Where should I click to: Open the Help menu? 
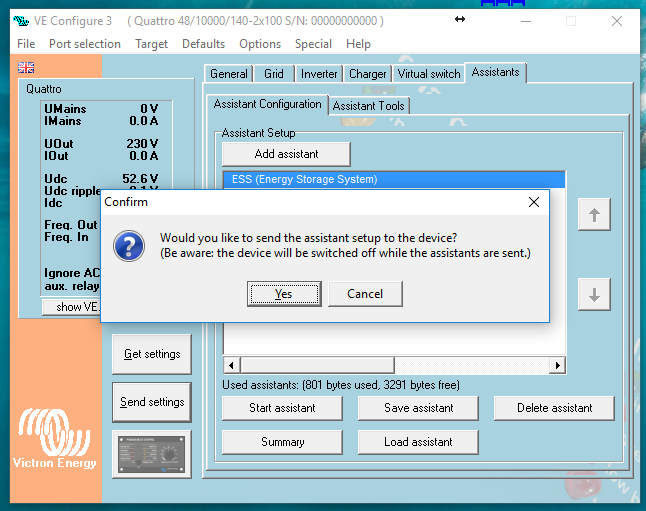click(x=358, y=44)
